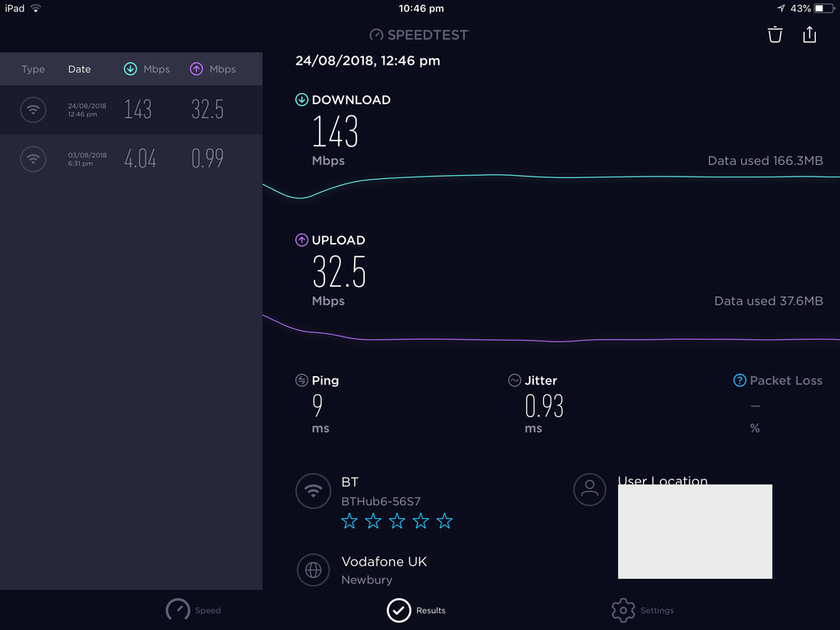Tap the Packet Loss help question icon
The image size is (840, 630).
pos(739,380)
